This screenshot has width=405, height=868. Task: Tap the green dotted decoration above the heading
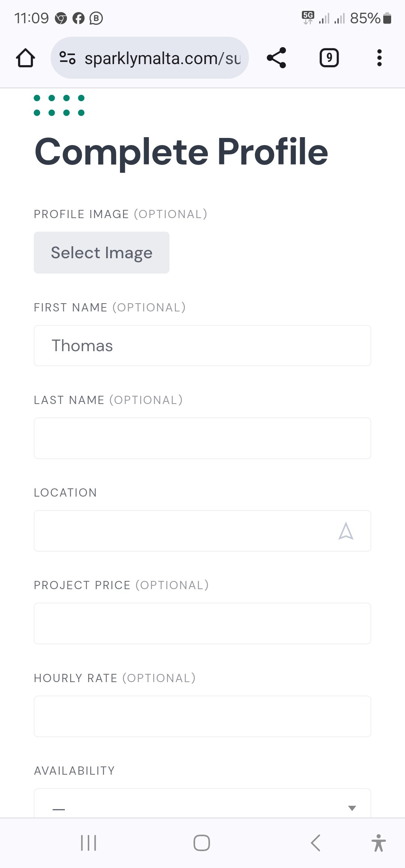click(x=59, y=105)
